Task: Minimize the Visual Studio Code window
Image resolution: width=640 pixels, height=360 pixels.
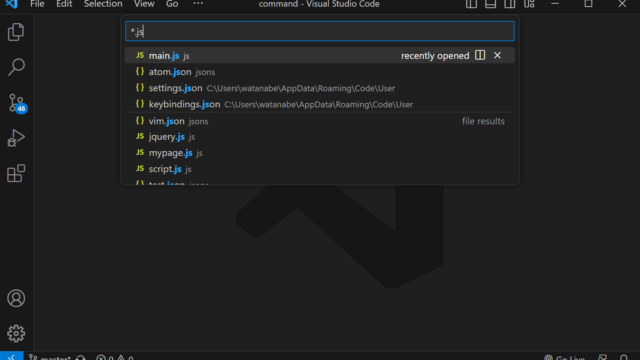Action: (x=555, y=4)
